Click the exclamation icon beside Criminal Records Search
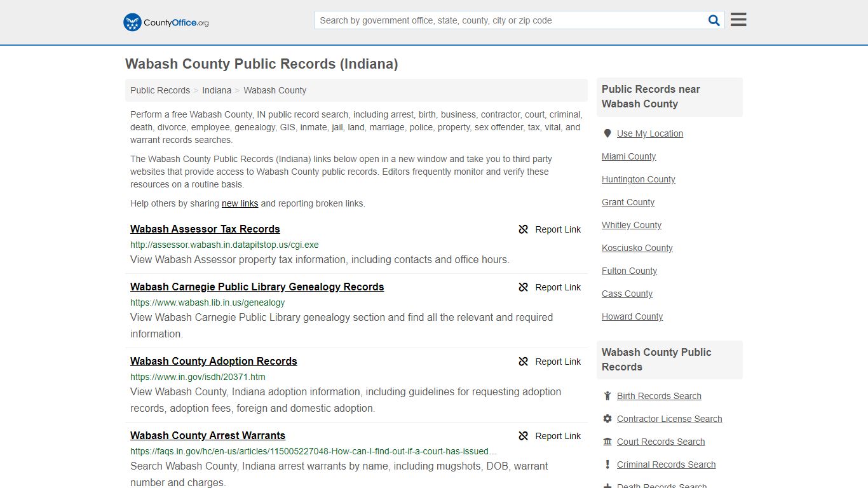 tap(607, 464)
